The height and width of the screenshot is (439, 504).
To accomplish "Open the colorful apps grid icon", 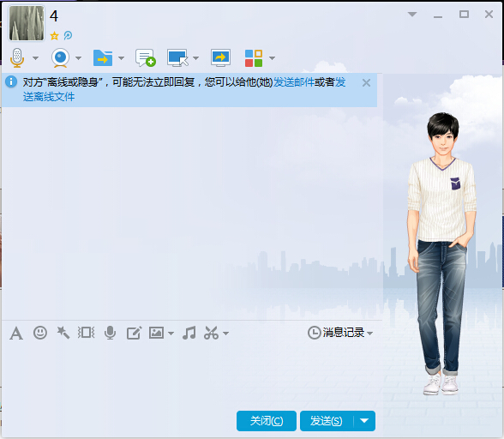I will coord(254,58).
